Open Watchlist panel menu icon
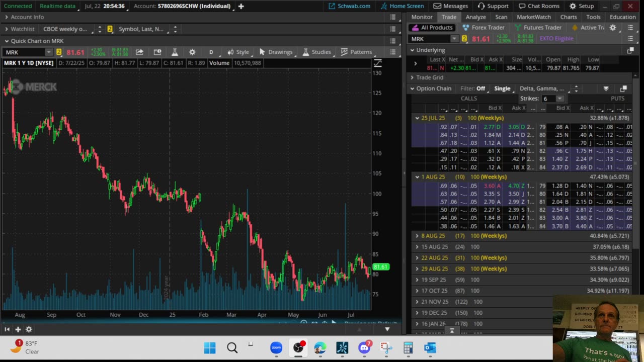This screenshot has width=644, height=362. (x=393, y=29)
